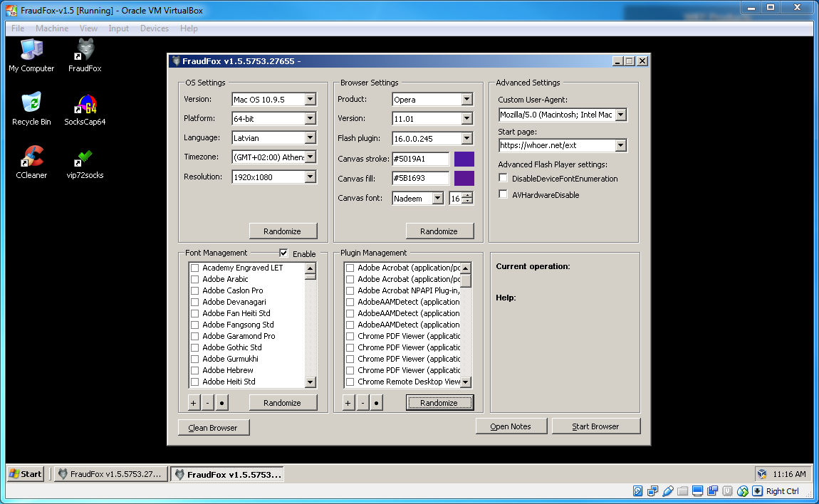819x504 pixels.
Task: Select the SocksCap64 desktop shortcut
Action: [85, 110]
